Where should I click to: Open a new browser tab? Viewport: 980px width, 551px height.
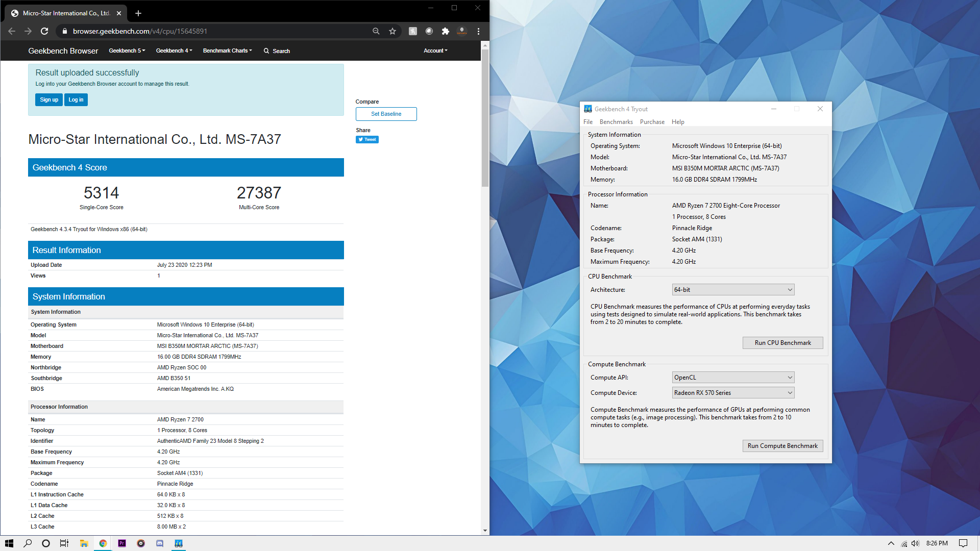tap(138, 13)
